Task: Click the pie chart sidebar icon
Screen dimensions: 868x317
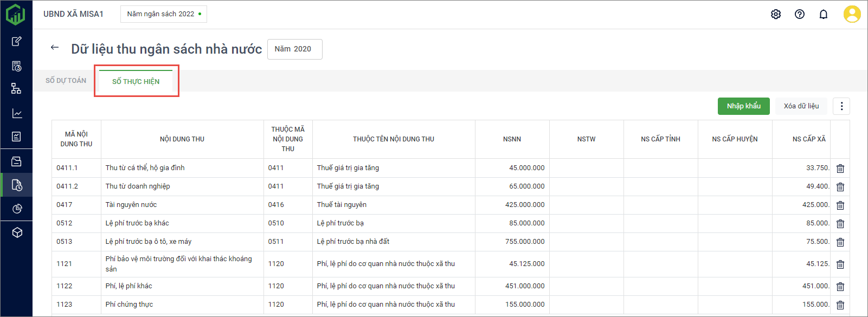Action: [x=16, y=209]
